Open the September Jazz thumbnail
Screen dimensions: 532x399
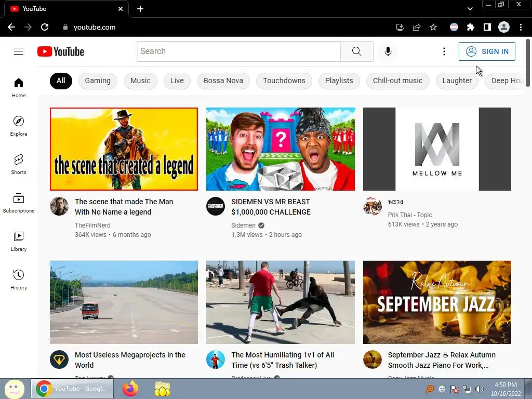pos(437,302)
